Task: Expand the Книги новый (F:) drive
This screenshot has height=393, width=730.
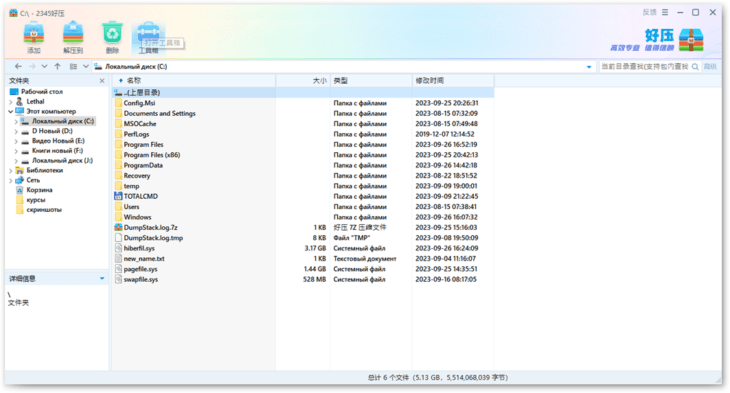Action: (x=16, y=151)
